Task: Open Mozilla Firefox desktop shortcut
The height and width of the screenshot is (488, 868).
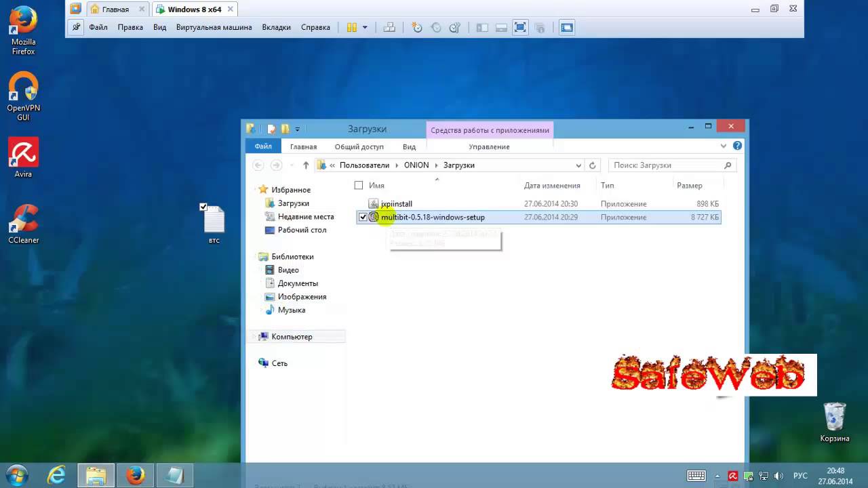Action: (x=23, y=30)
